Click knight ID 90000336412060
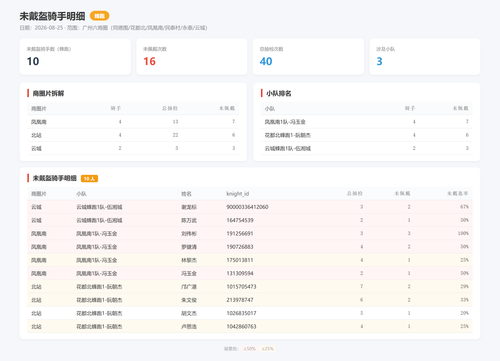Viewport: 500px width, 361px height. (x=247, y=207)
